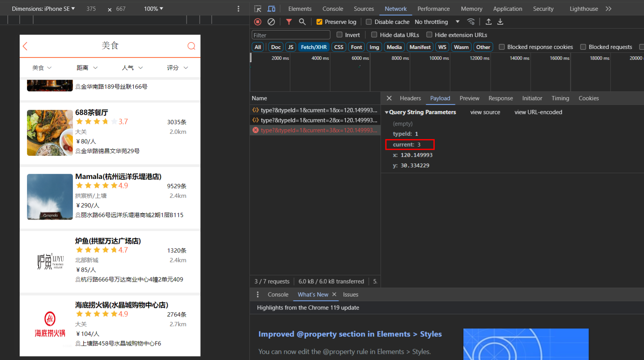Click view source link
Viewport: 644px width, 360px height.
pyautogui.click(x=485, y=112)
